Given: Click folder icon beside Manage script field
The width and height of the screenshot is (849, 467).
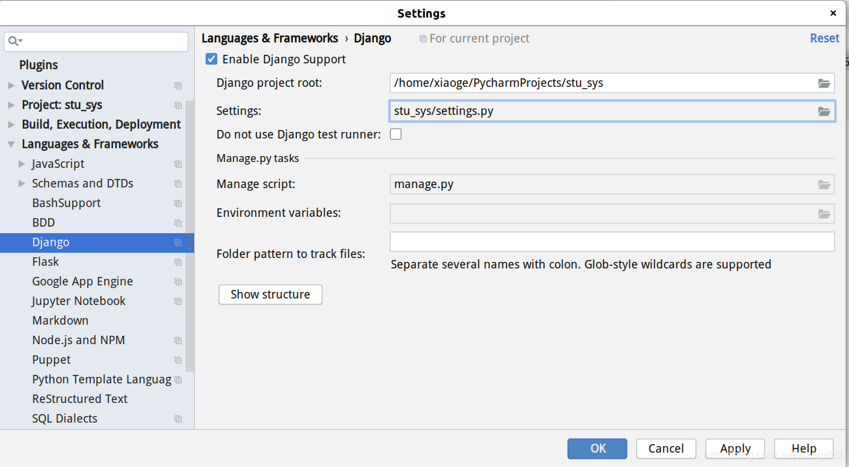Looking at the screenshot, I should click(824, 185).
